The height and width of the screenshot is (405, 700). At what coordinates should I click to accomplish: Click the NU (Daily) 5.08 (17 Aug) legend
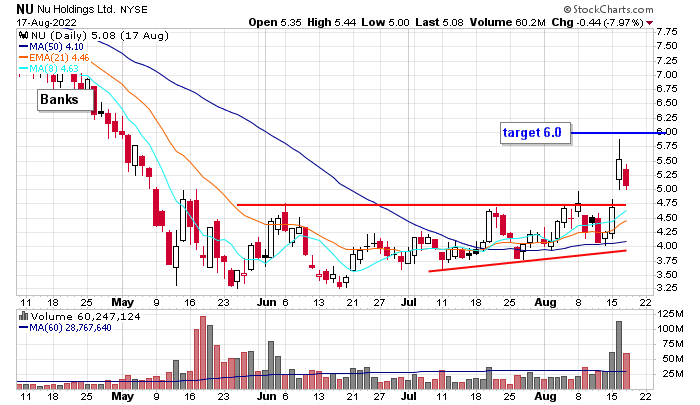(100, 35)
